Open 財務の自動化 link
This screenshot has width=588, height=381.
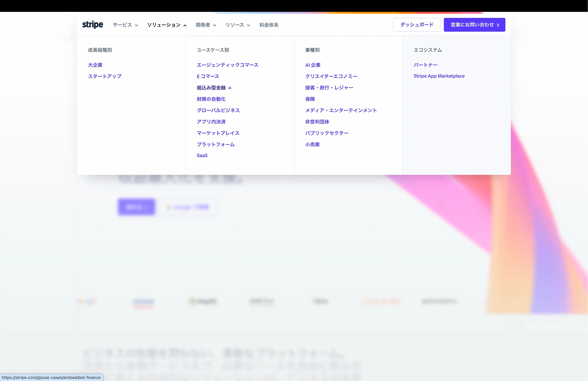click(x=211, y=99)
